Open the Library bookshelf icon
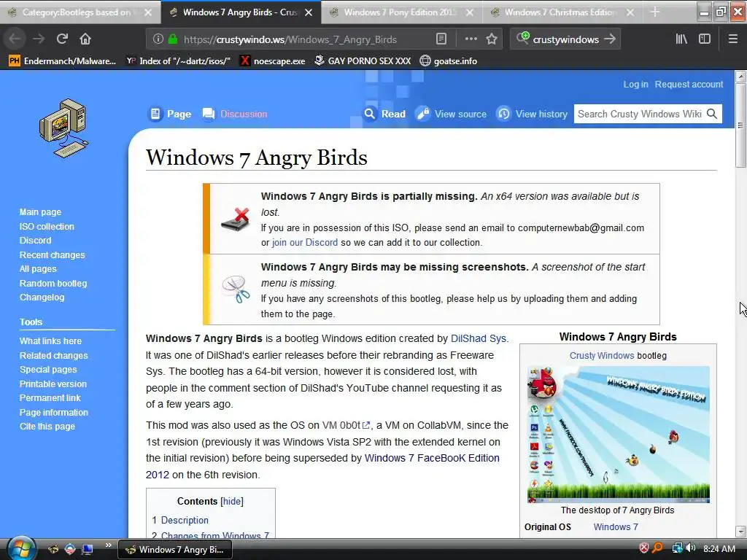 [x=681, y=39]
